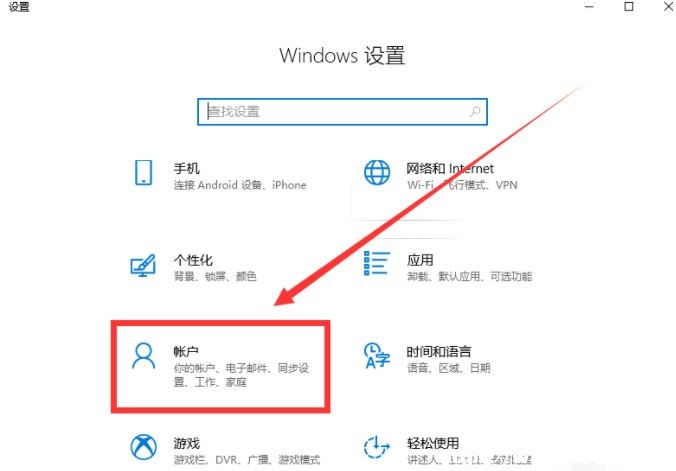The height and width of the screenshot is (471, 676).
Task: Open the 轻松使用 ease of access icon
Action: coord(377,447)
